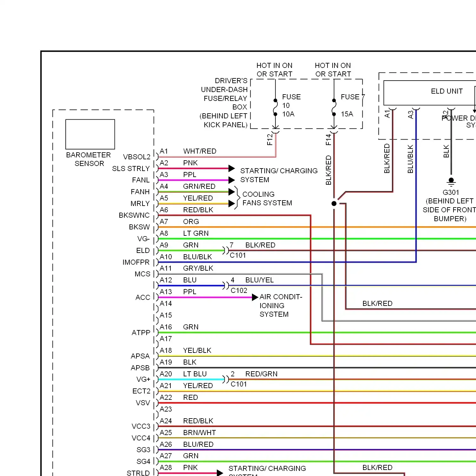The image size is (476, 476).
Task: Click the AIR CONDITIONING SYSTEM label
Action: tap(281, 305)
